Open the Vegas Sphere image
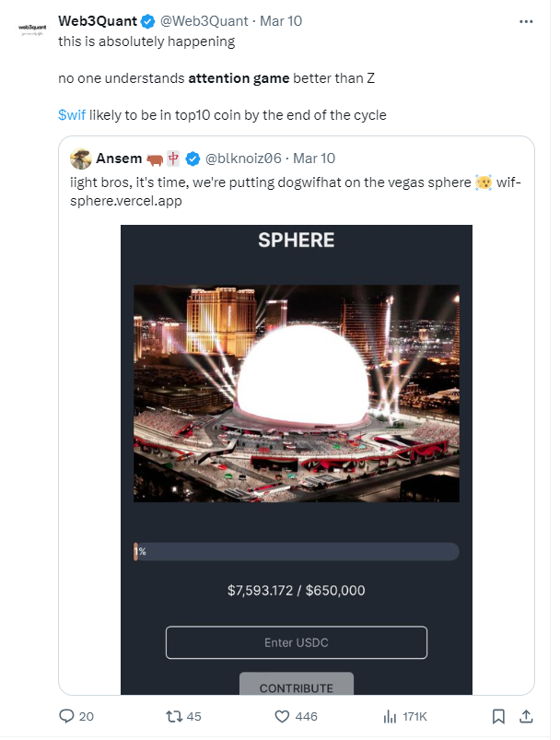560x740 pixels. 297,393
